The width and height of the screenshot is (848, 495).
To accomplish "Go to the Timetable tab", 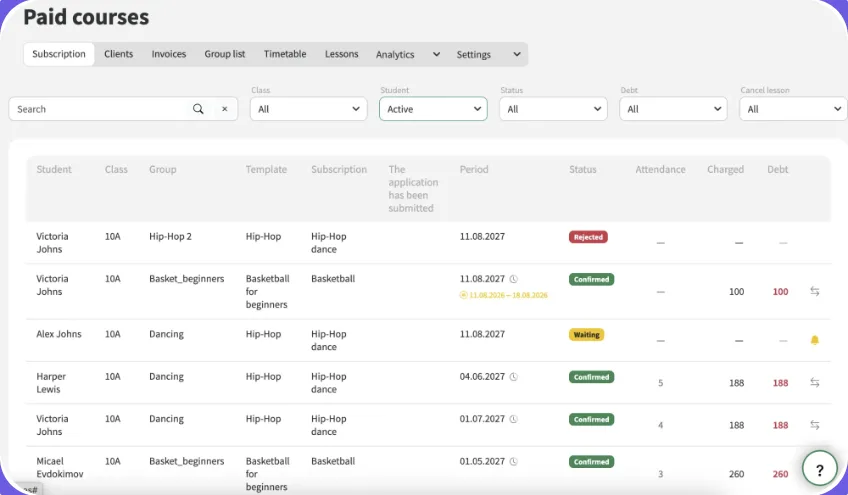I will pos(285,54).
